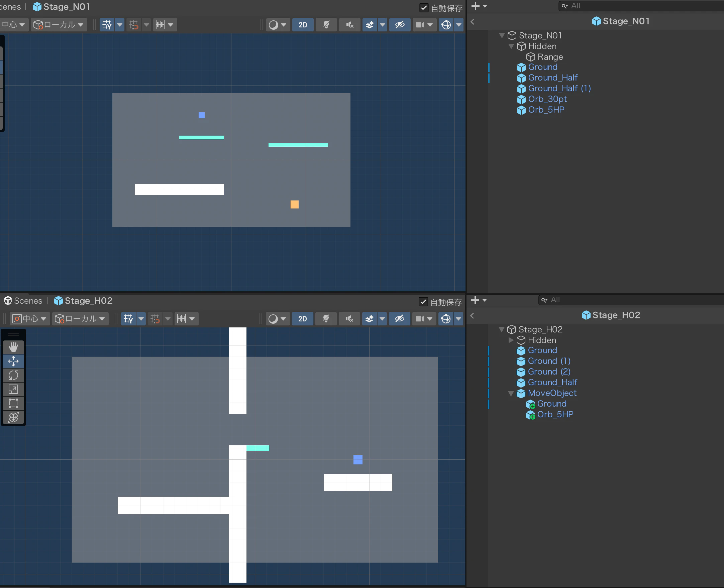
Task: Select the Rotate tool in lower scene
Action: 13,375
